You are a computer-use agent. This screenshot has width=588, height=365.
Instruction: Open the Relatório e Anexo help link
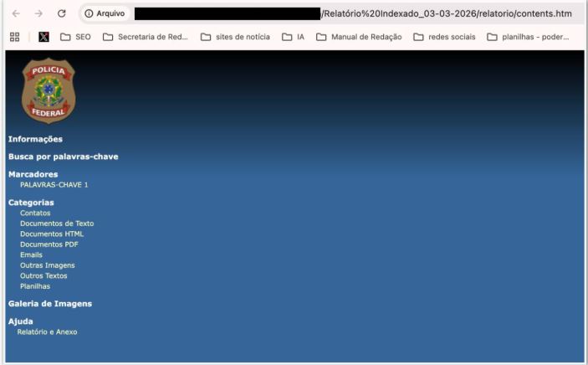(x=47, y=332)
